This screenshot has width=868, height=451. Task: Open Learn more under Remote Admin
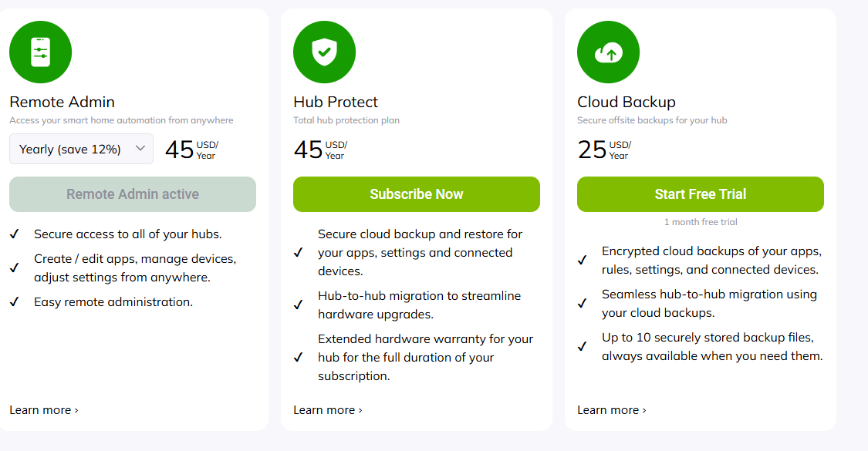44,410
